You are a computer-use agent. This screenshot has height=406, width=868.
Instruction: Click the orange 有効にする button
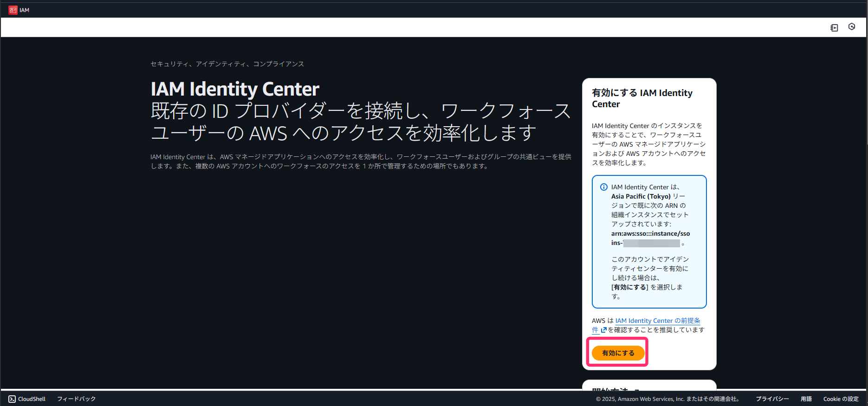(x=618, y=353)
